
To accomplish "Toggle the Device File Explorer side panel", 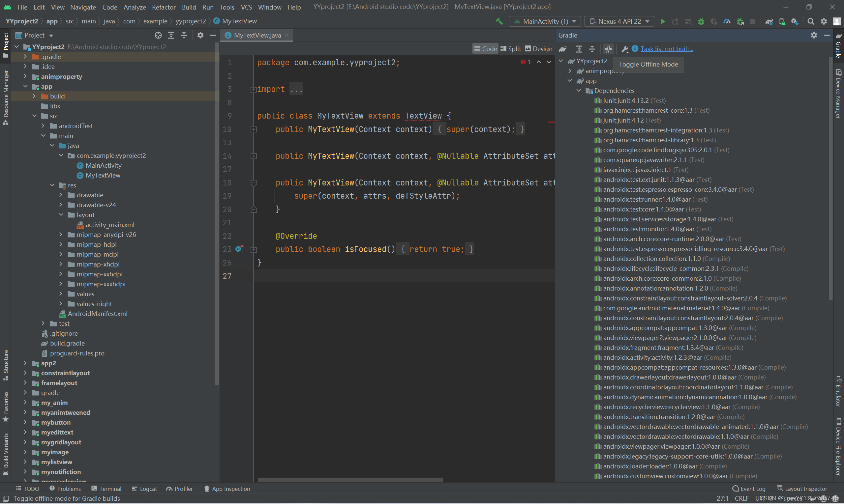I will tap(839, 447).
